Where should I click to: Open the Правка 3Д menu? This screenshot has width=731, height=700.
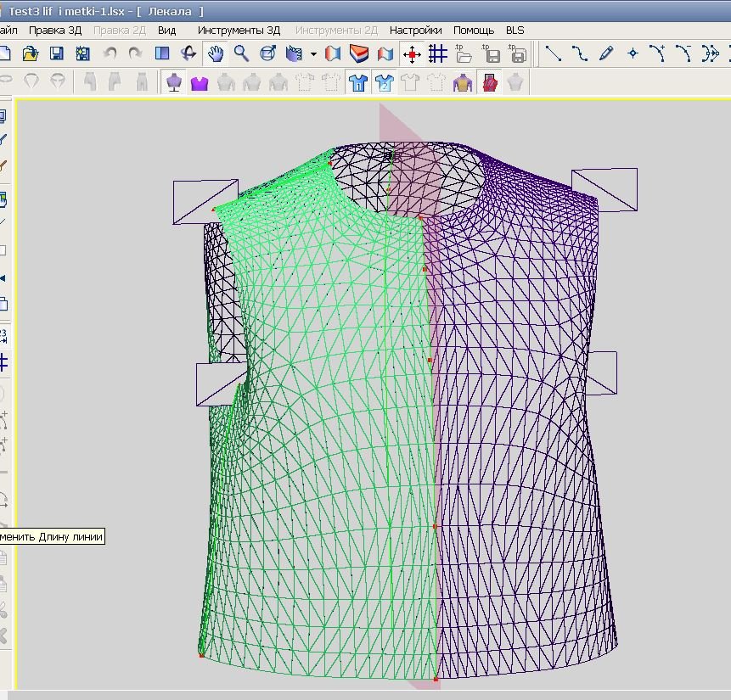click(57, 30)
